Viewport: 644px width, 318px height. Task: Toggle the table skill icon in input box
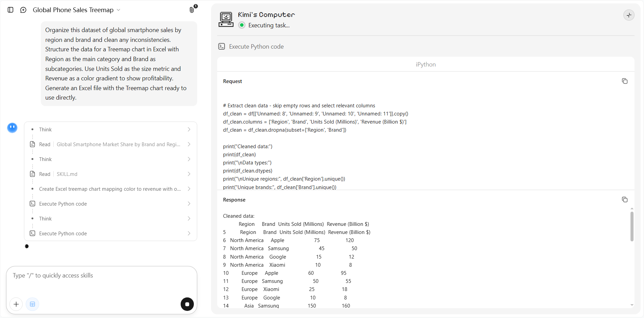32,304
